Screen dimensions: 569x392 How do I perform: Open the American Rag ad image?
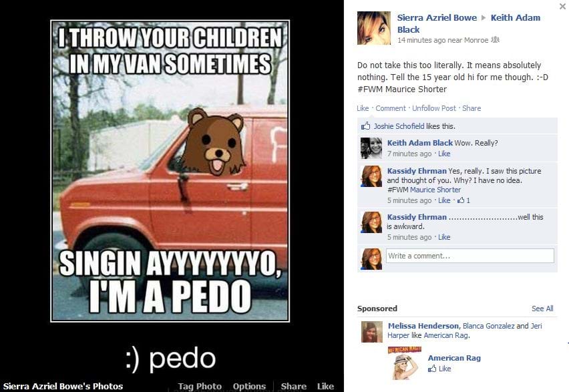click(405, 363)
